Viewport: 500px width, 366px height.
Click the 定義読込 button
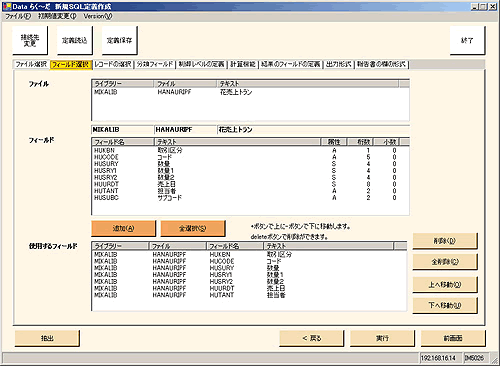(x=75, y=40)
